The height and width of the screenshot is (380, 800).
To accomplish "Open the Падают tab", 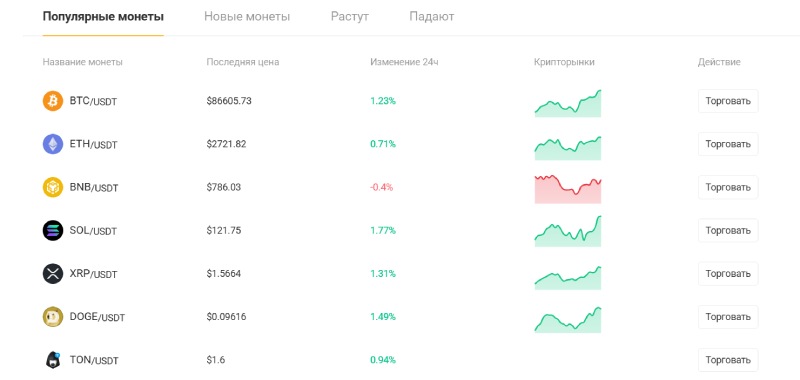I will [432, 17].
